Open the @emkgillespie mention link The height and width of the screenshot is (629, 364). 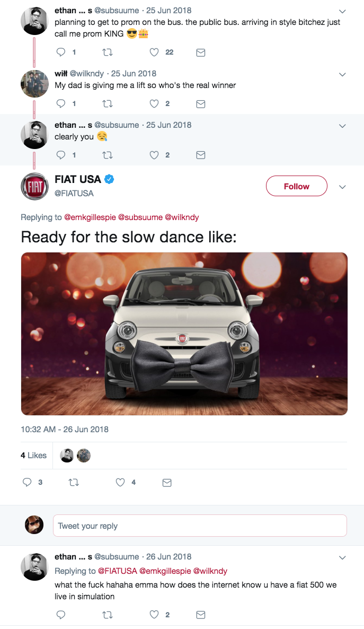[90, 217]
